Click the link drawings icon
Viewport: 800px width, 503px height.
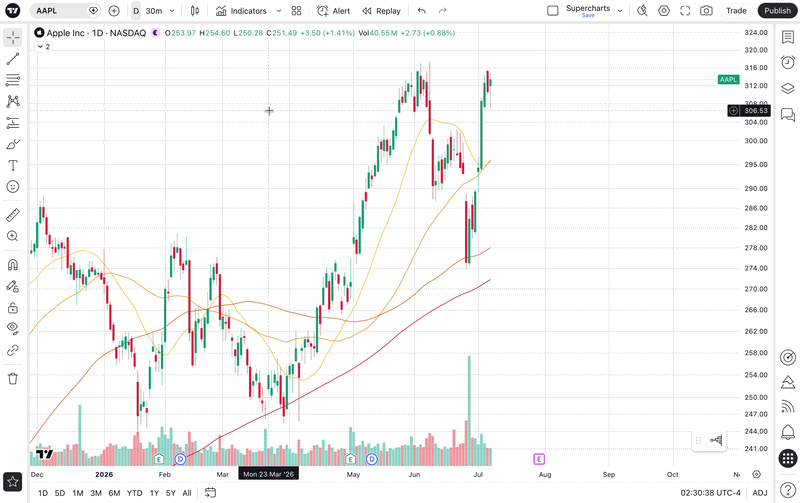pyautogui.click(x=13, y=350)
